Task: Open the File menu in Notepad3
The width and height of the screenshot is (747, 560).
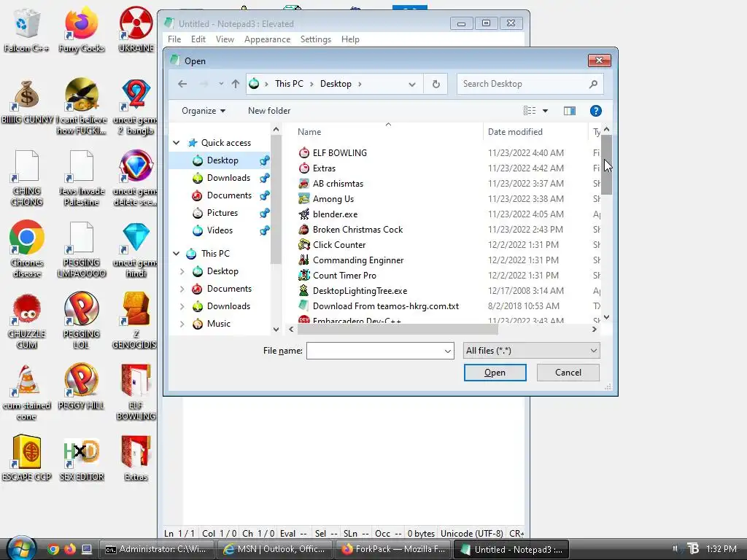Action: (174, 39)
